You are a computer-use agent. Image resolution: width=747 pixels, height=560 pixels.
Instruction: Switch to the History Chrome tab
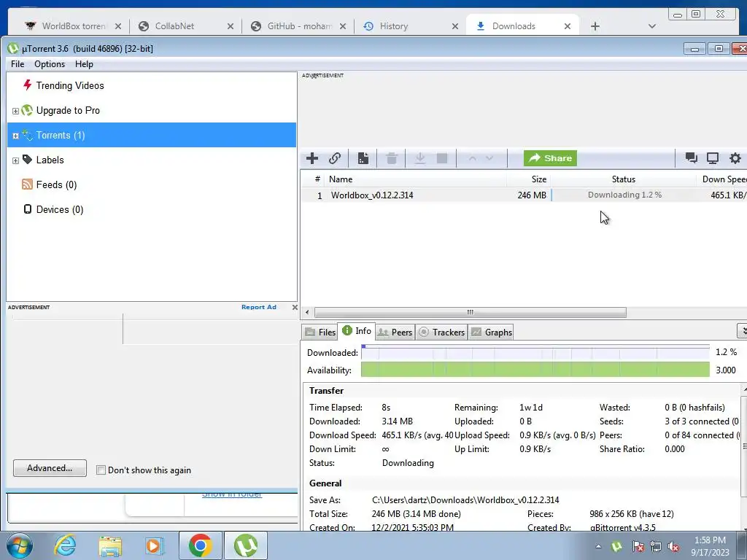click(410, 26)
